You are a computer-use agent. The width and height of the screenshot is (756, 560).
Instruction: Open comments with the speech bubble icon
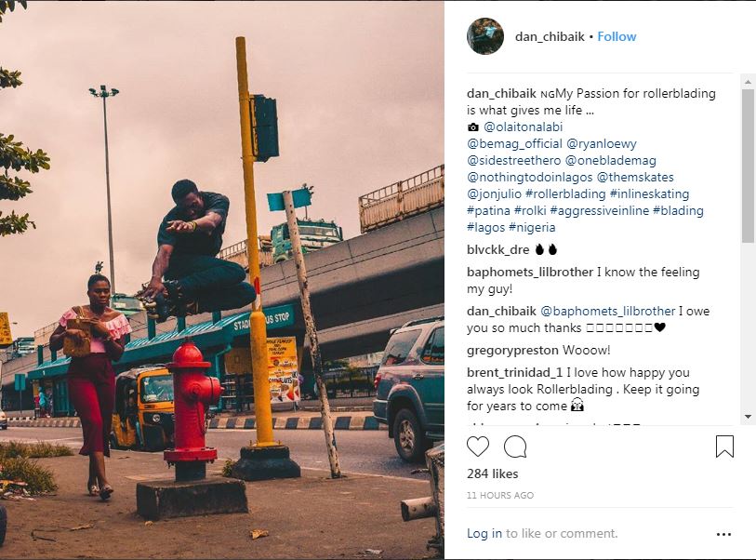(515, 447)
